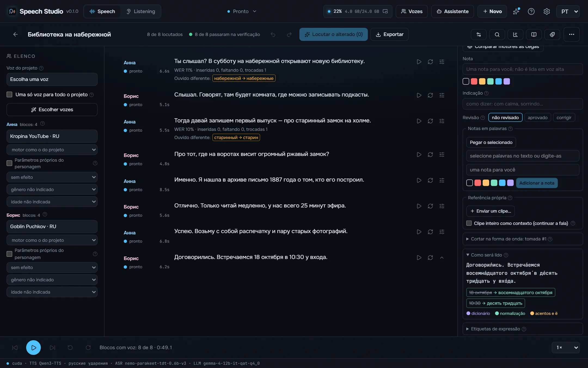Enable 'Uma só voz para todo o projeto'

coord(10,95)
